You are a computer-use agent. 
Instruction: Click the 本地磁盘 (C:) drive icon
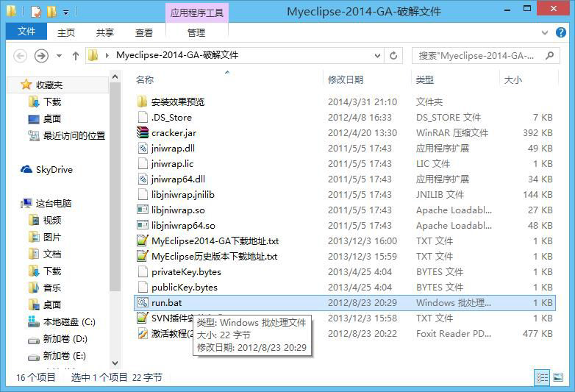[33, 322]
